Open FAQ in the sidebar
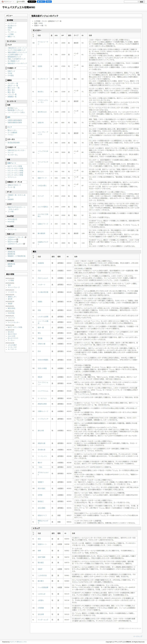The width and height of the screenshot is (147, 644). tap(9, 30)
